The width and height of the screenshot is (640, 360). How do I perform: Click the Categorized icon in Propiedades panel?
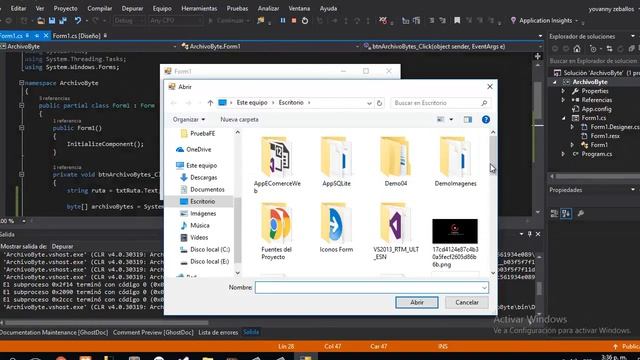pyautogui.click(x=554, y=213)
